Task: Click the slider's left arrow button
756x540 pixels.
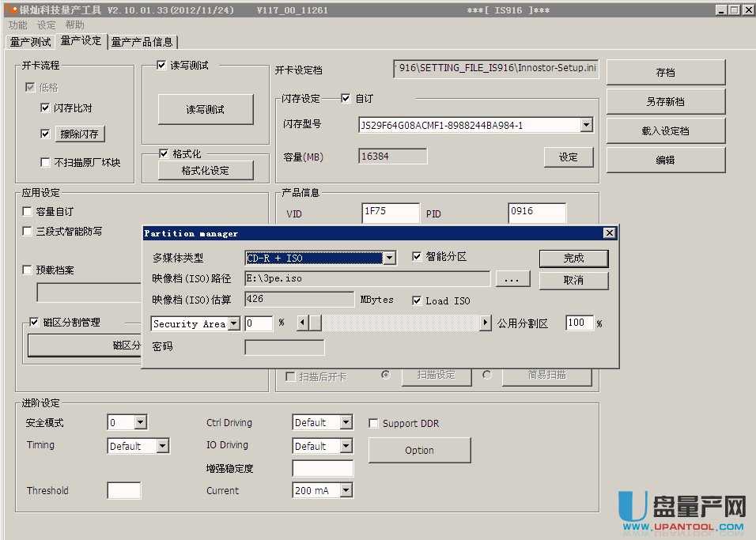Action: [x=302, y=323]
